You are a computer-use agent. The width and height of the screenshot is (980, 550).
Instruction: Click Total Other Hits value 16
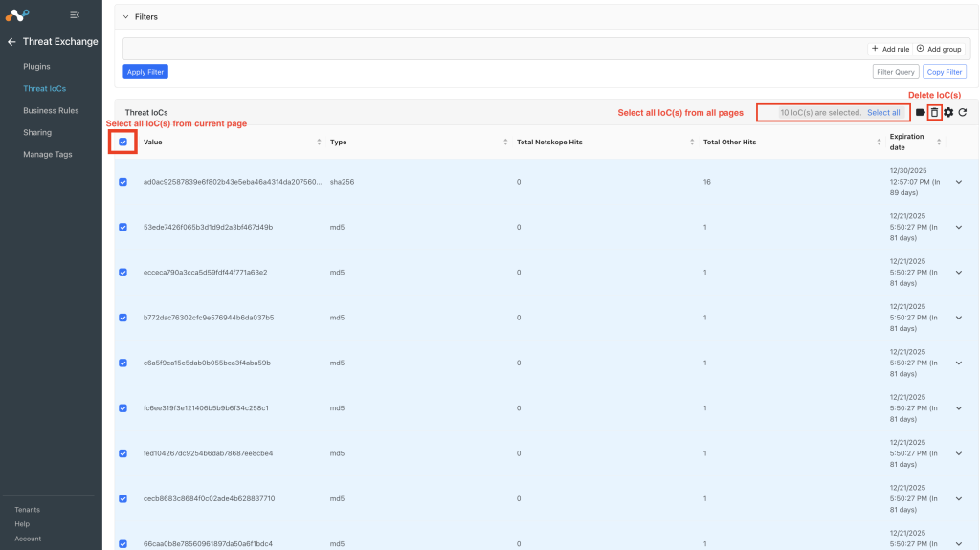pyautogui.click(x=707, y=182)
